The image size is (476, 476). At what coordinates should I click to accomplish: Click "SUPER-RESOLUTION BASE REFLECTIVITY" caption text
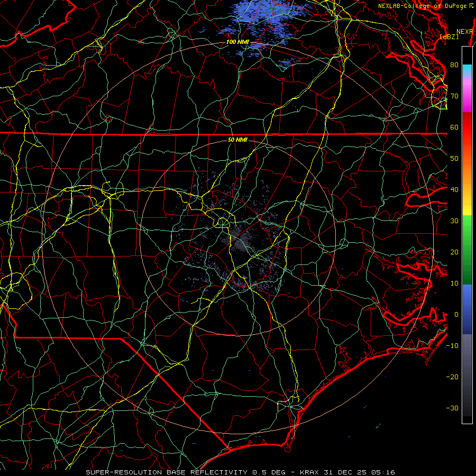(x=167, y=472)
